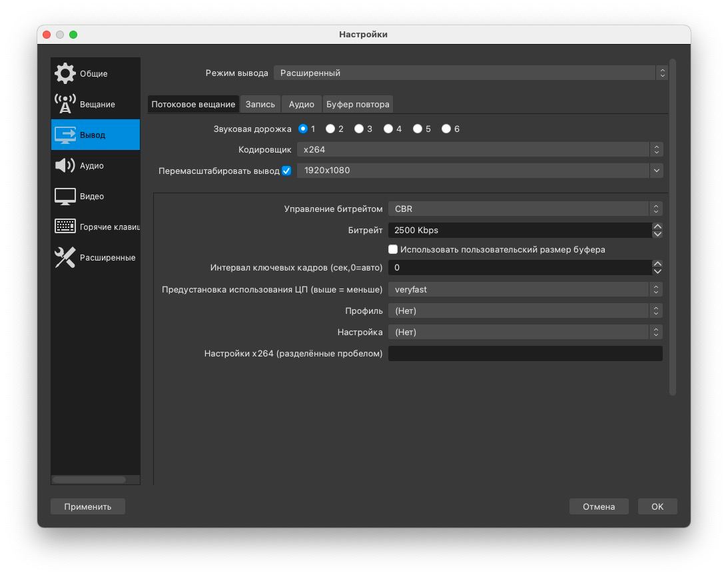Open veryfast CPU preset dropdown
728x577 pixels.
525,289
